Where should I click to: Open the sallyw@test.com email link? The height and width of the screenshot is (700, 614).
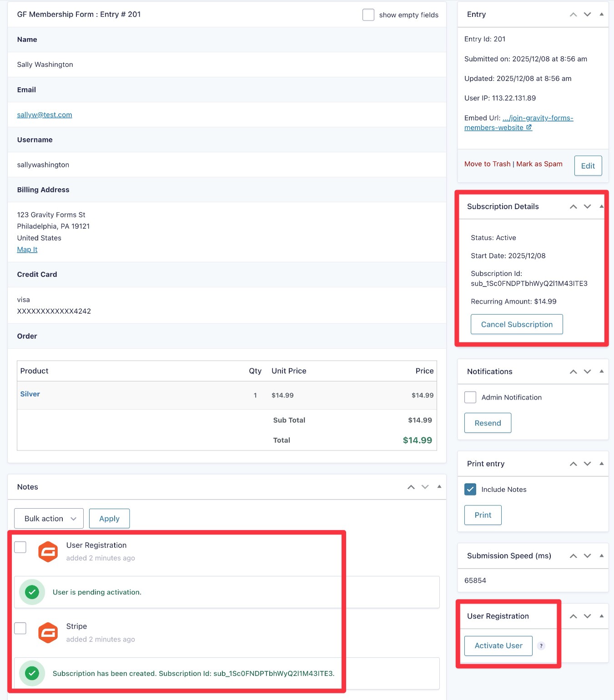pos(45,115)
